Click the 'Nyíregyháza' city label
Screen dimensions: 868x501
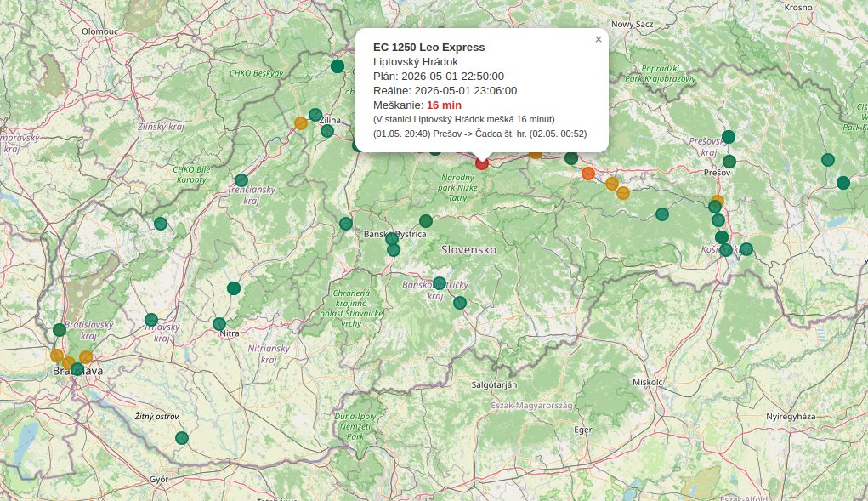[x=791, y=417]
